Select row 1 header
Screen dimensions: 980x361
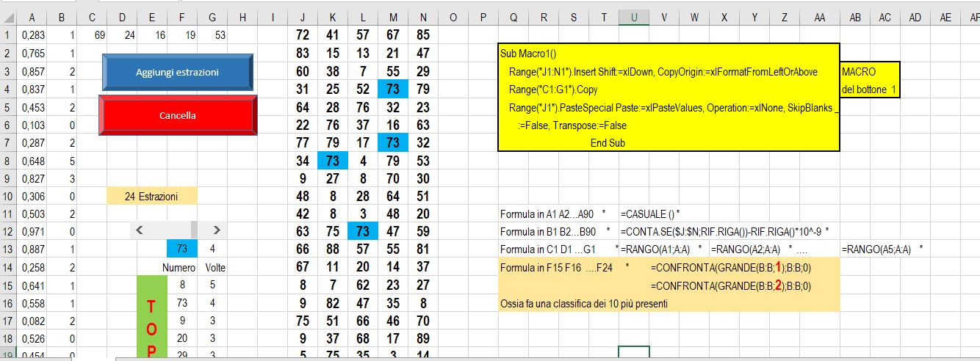tap(8, 34)
